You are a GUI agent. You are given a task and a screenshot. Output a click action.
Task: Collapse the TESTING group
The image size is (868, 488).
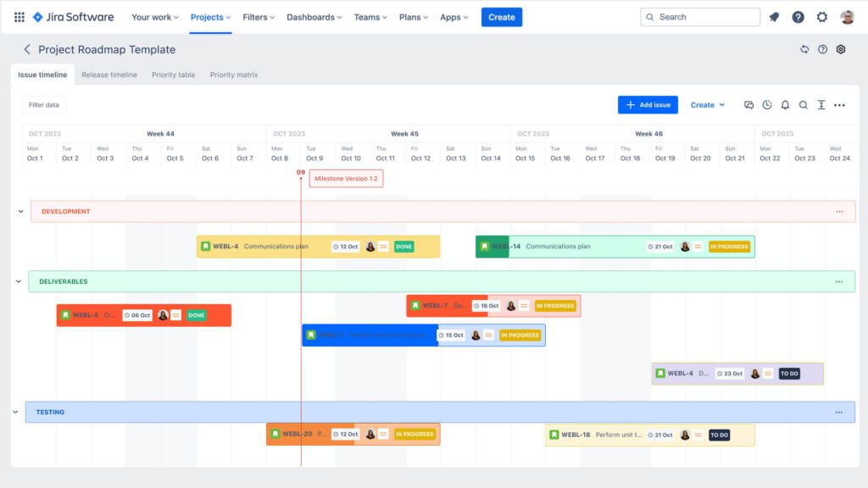(15, 413)
